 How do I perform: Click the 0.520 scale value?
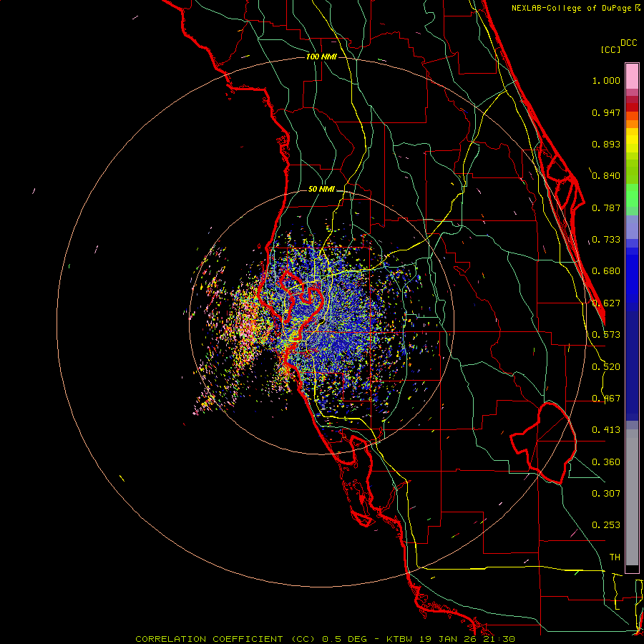[x=606, y=367]
